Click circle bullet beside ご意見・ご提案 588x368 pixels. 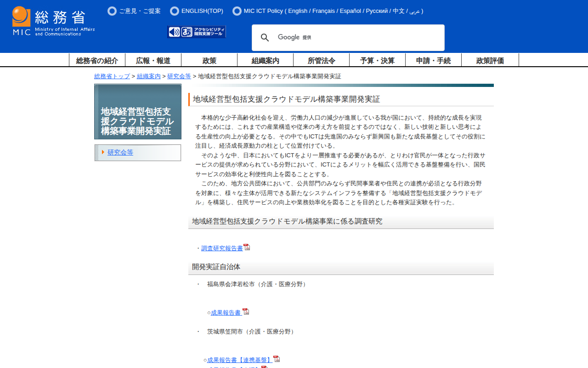112,11
